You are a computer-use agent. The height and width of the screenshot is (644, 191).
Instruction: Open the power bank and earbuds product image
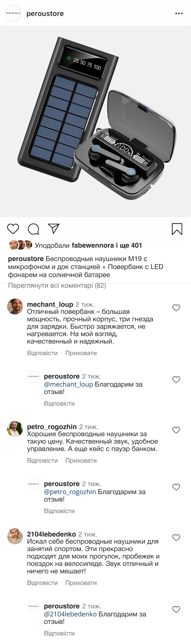pyautogui.click(x=95, y=122)
